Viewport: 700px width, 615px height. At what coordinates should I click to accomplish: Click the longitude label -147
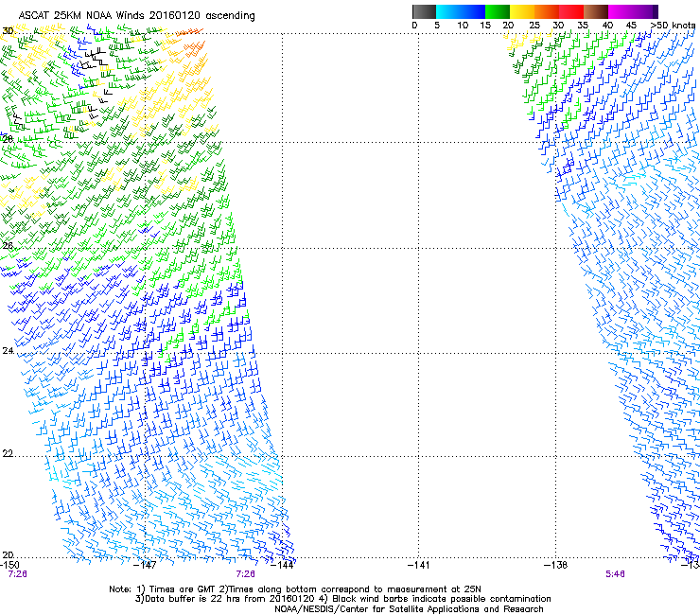click(x=146, y=565)
